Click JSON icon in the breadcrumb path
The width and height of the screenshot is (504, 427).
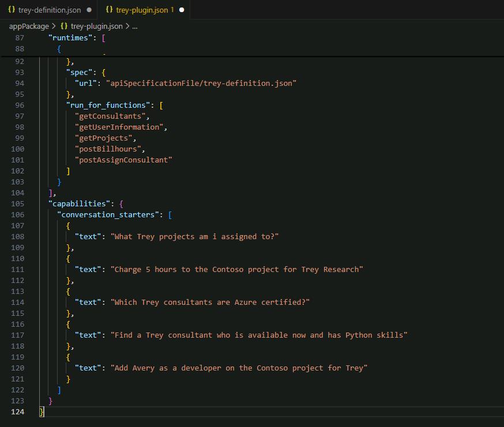point(64,26)
